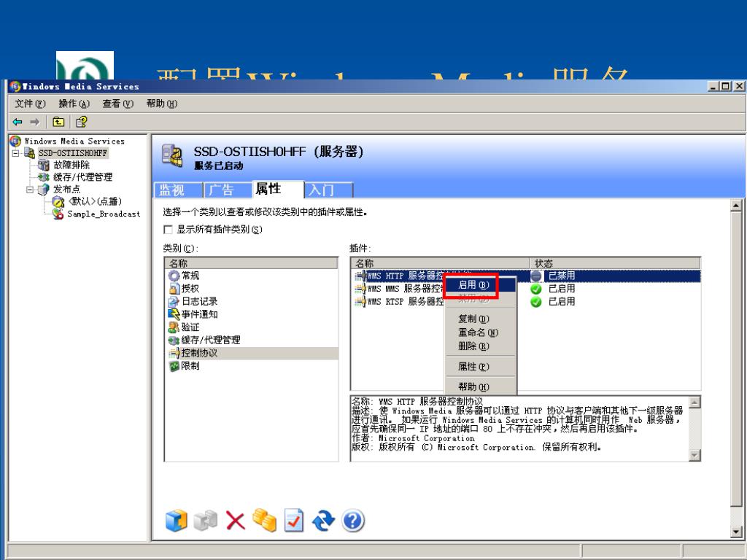Click the Forward arrow in the toolbar

click(35, 122)
